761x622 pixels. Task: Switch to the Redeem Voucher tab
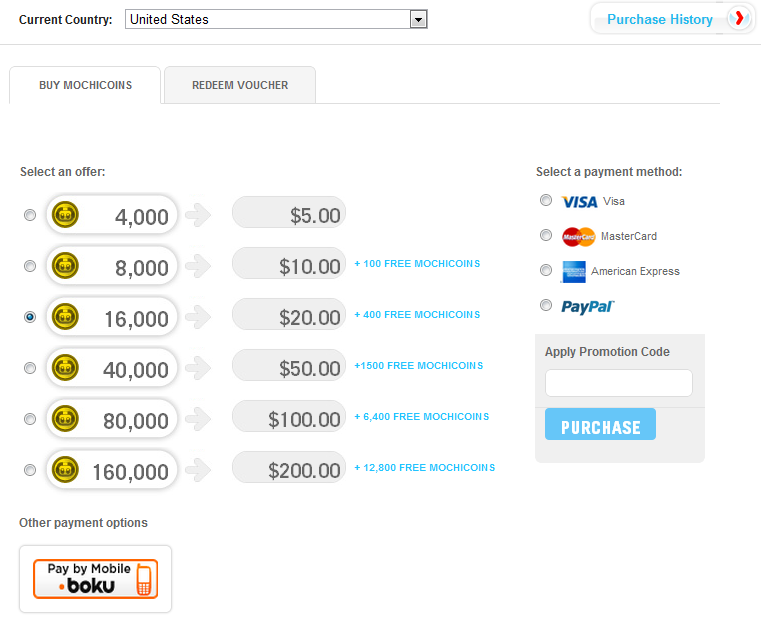pyautogui.click(x=240, y=85)
